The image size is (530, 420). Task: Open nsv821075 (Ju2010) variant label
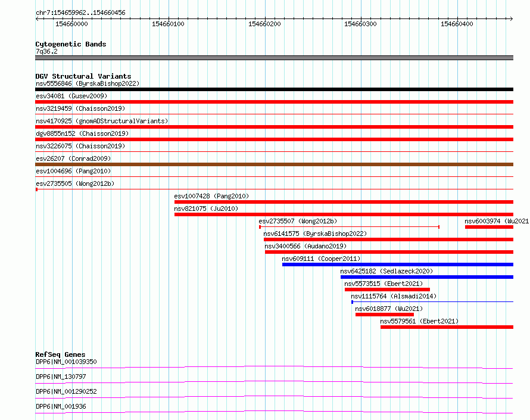(206, 209)
